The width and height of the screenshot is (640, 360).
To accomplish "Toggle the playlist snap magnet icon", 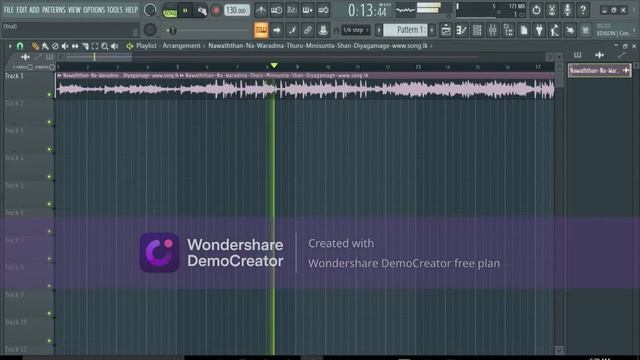I will (x=20, y=46).
